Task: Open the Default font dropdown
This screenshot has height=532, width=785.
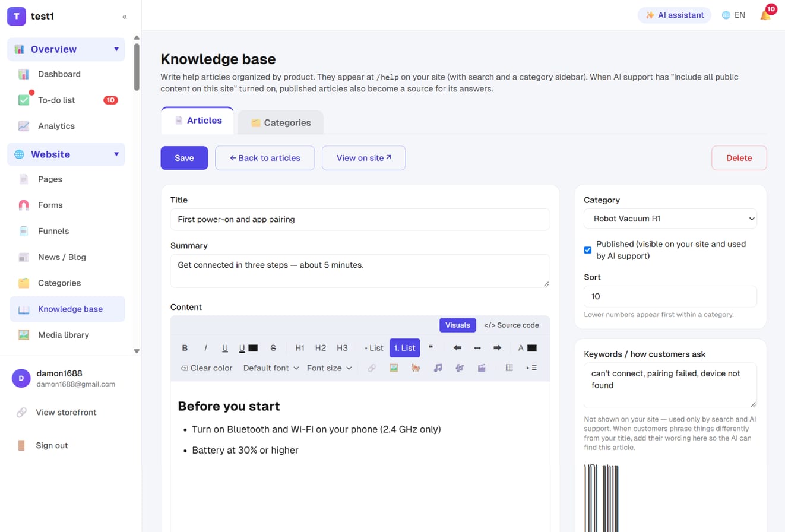Action: [271, 368]
